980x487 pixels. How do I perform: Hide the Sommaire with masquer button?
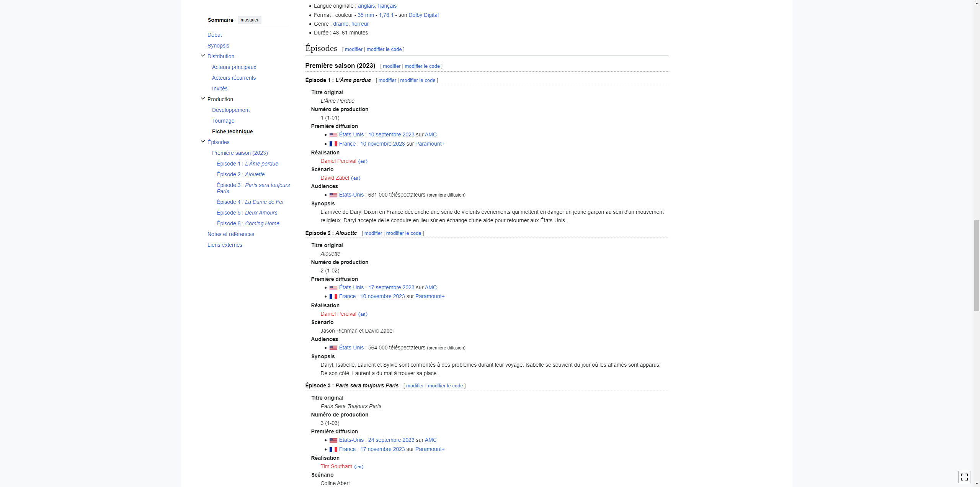point(249,20)
